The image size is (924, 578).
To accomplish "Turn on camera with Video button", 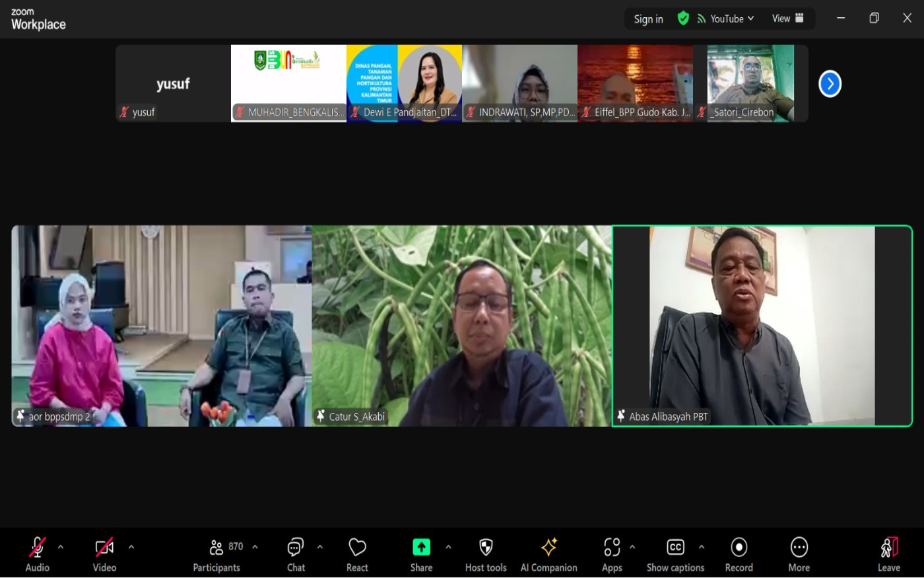I will [104, 554].
